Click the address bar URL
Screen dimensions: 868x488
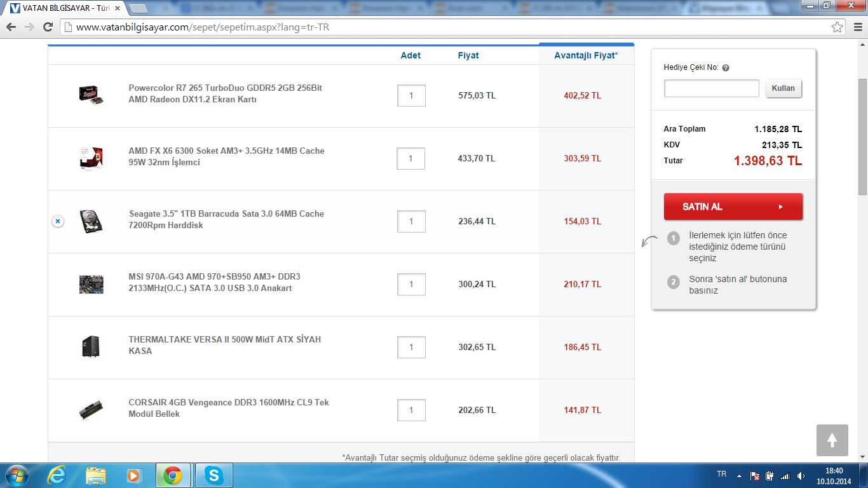click(x=203, y=27)
